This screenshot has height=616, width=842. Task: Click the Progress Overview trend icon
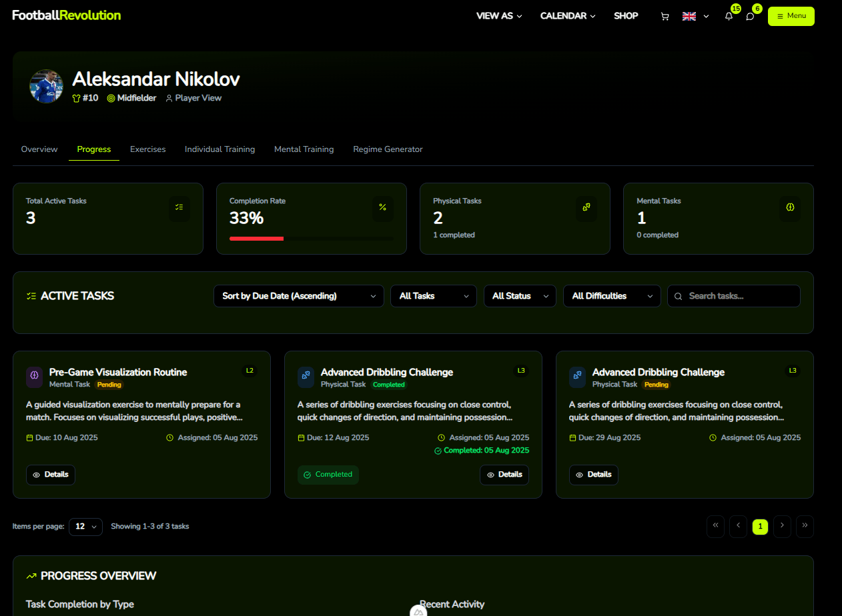point(31,576)
